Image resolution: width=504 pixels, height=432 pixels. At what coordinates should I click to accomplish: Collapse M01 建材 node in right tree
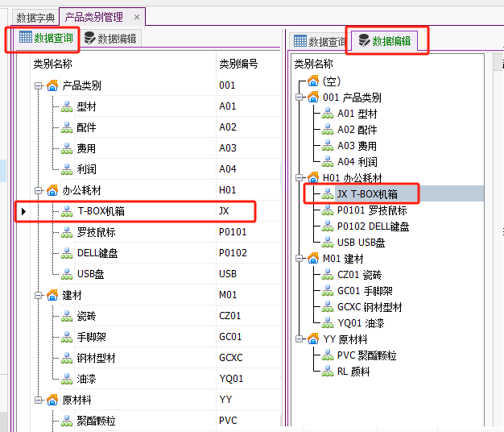(300, 258)
